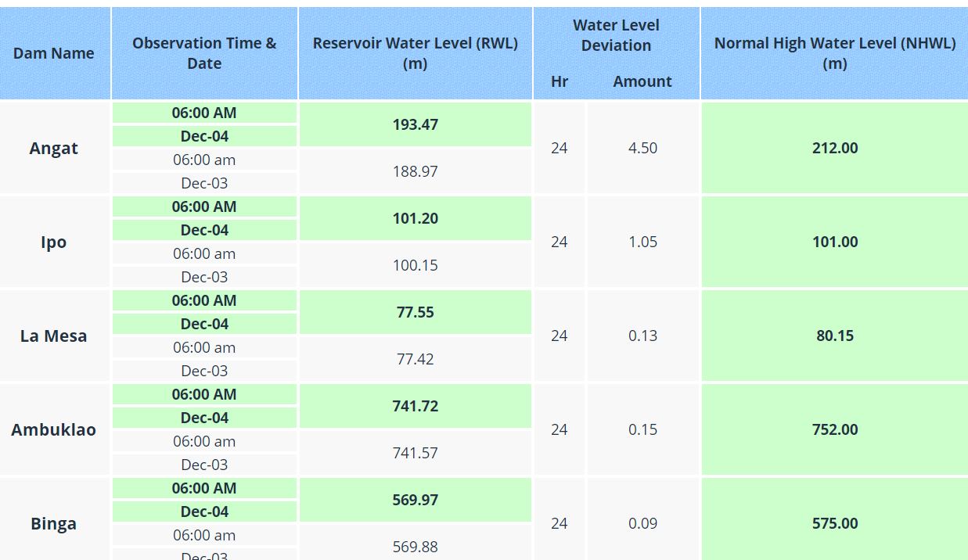Click Angat's current water level 193.47
The height and width of the screenshot is (560, 968).
pos(415,124)
